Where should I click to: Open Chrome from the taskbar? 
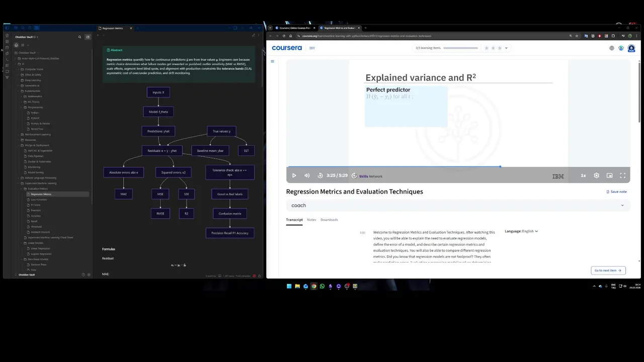point(313,286)
